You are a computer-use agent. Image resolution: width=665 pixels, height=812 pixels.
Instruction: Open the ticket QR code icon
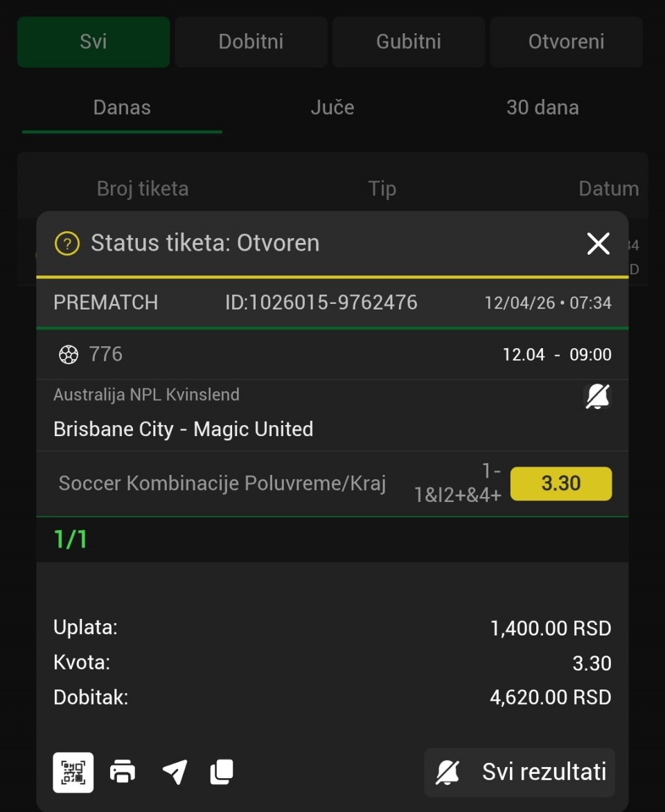pyautogui.click(x=73, y=772)
